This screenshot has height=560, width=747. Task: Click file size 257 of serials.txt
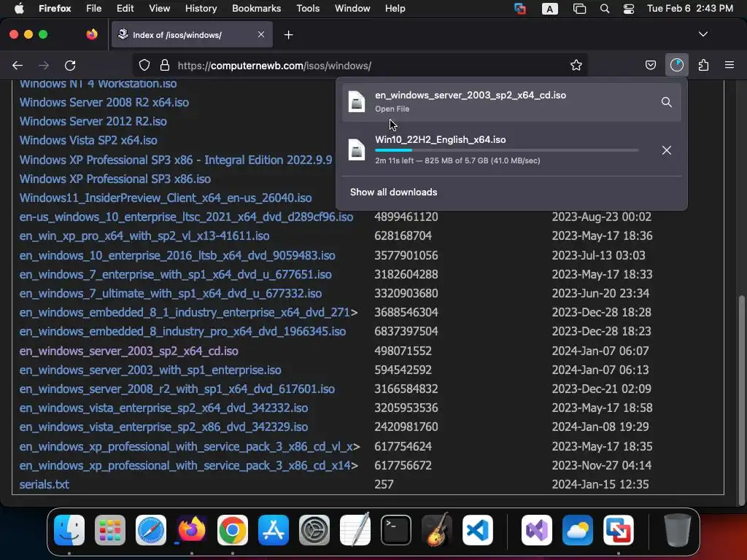pyautogui.click(x=384, y=485)
